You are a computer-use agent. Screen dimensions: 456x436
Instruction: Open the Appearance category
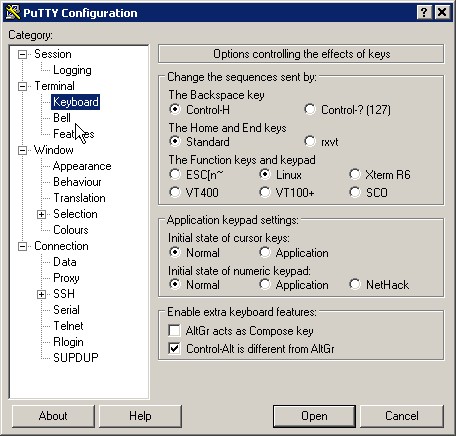(82, 166)
